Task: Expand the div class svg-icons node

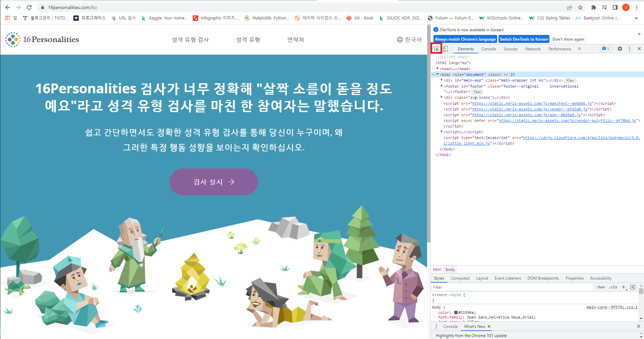Action: pyautogui.click(x=442, y=97)
